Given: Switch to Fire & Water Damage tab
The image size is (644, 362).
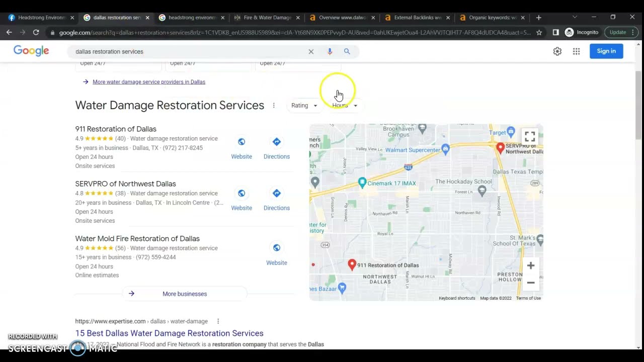Looking at the screenshot, I should 267,18.
